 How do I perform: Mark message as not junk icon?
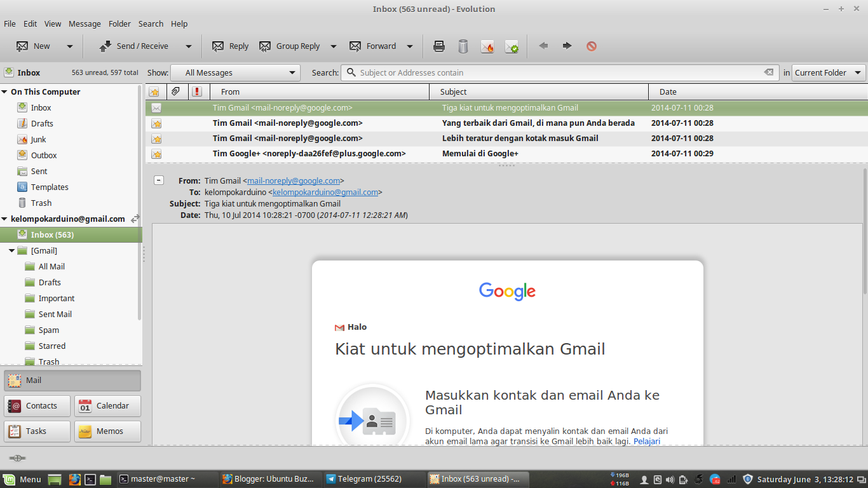tap(512, 46)
